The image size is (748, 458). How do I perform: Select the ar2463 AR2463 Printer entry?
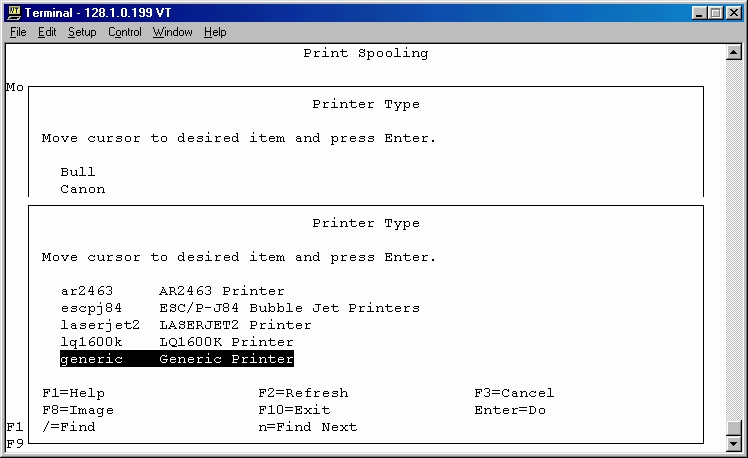172,291
